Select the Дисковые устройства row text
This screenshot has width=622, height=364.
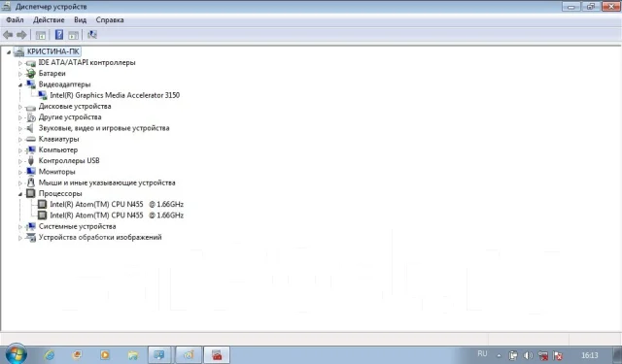point(75,106)
